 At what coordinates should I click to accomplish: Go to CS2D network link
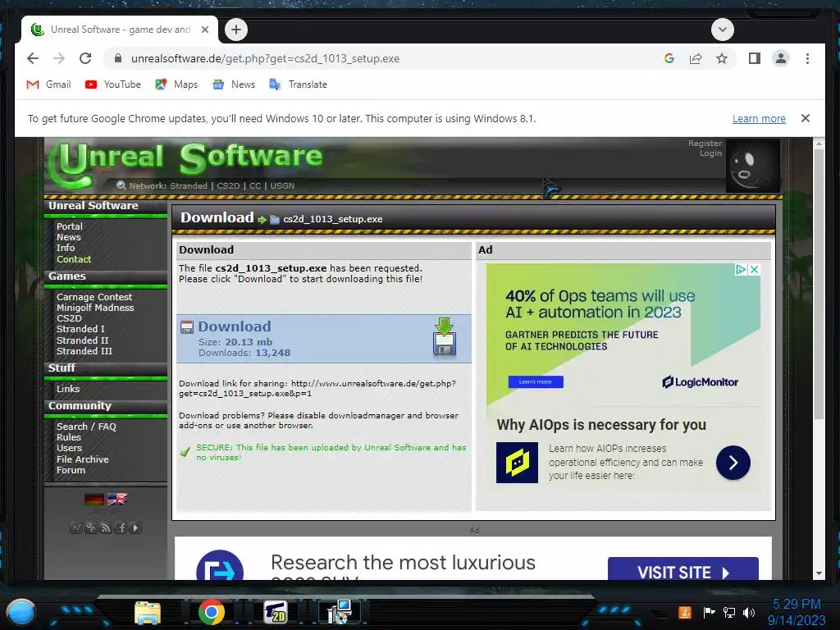point(228,185)
